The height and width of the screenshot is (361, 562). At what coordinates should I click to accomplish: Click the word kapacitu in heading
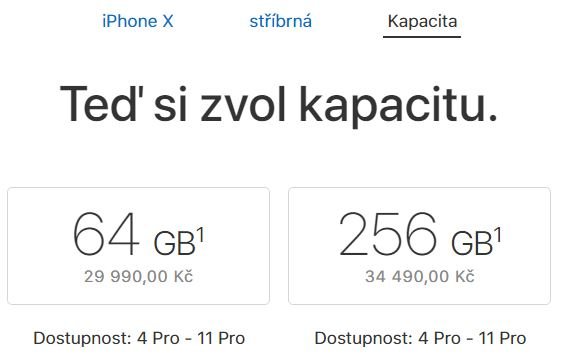399,106
